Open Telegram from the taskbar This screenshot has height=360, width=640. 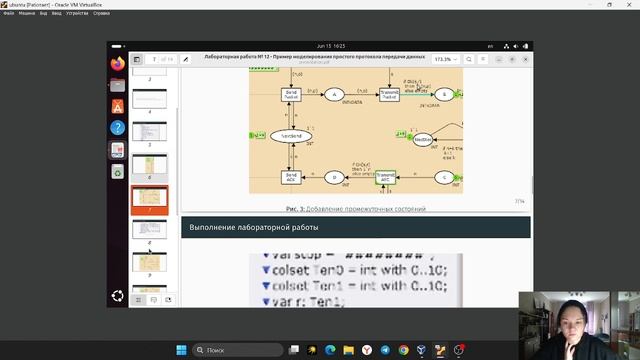point(385,350)
